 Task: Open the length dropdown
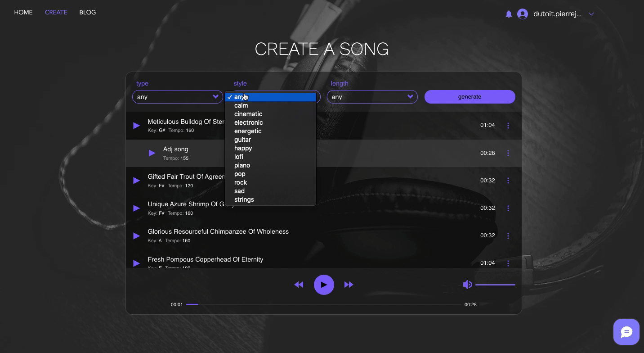pos(372,97)
